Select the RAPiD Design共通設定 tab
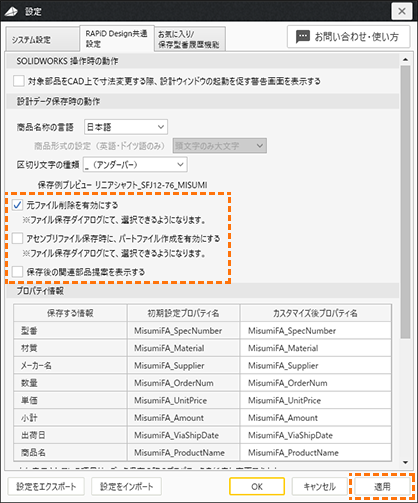The image size is (418, 503). (117, 39)
